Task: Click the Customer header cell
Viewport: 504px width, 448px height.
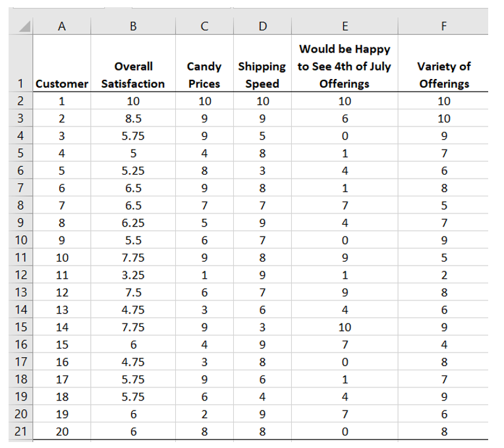Action: [x=62, y=63]
